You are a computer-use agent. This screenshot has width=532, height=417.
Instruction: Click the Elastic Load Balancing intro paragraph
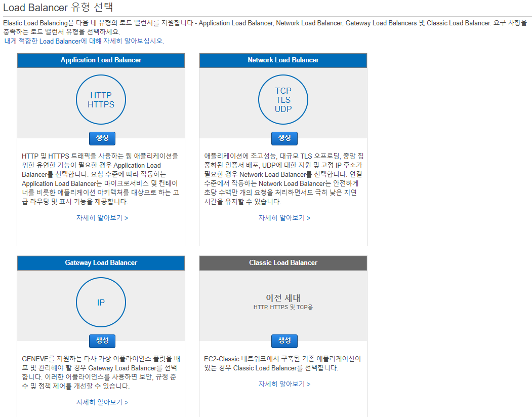(x=265, y=27)
